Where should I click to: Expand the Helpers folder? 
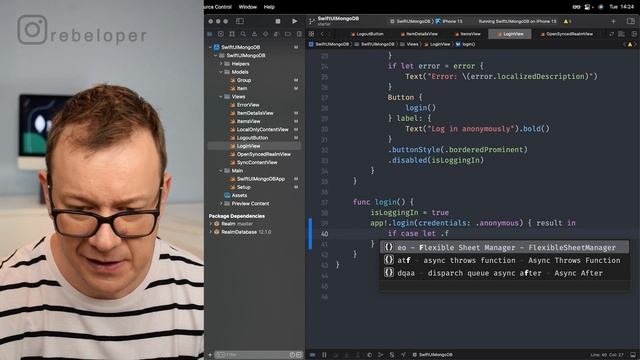[221, 64]
